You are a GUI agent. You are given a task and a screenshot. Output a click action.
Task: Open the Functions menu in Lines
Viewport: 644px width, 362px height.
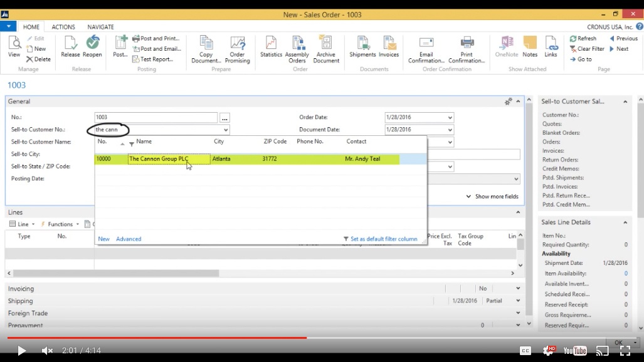tap(60, 224)
